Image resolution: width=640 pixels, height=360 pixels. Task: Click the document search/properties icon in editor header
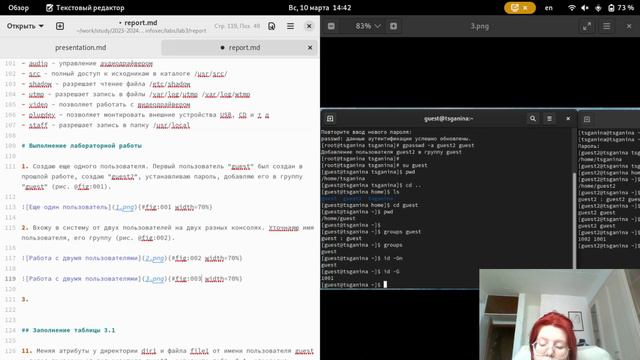click(x=271, y=26)
